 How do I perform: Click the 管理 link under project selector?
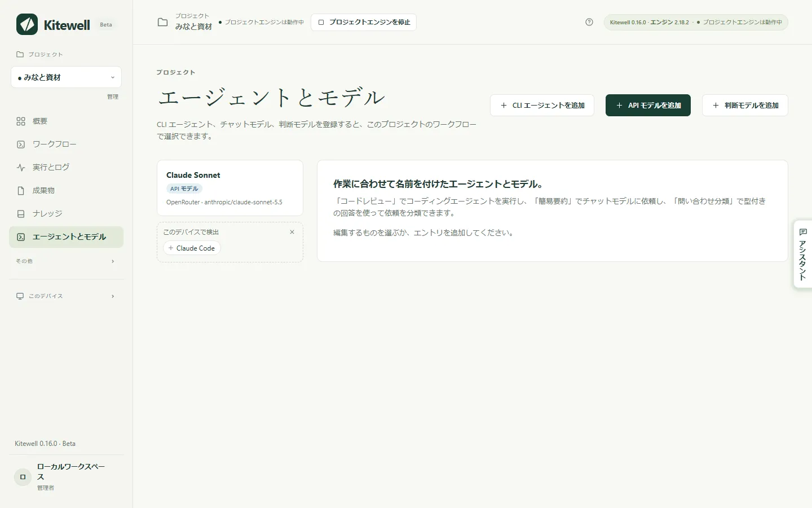(113, 97)
